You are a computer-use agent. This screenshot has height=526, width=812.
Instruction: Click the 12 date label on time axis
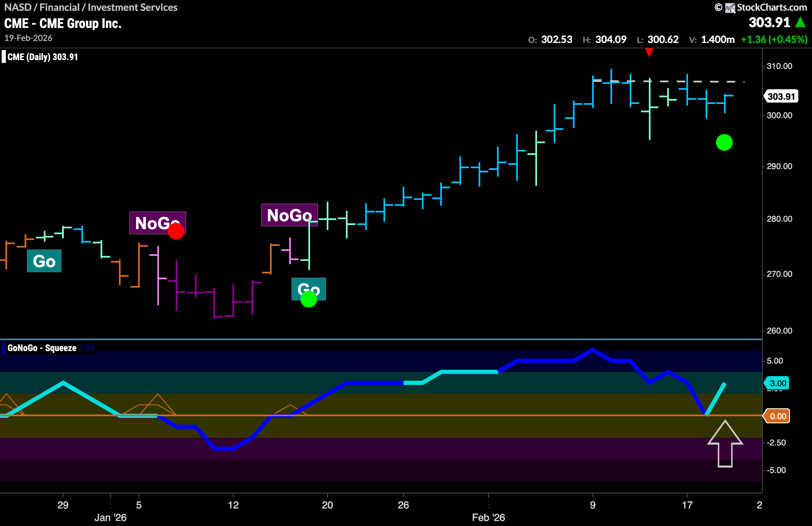coord(233,505)
